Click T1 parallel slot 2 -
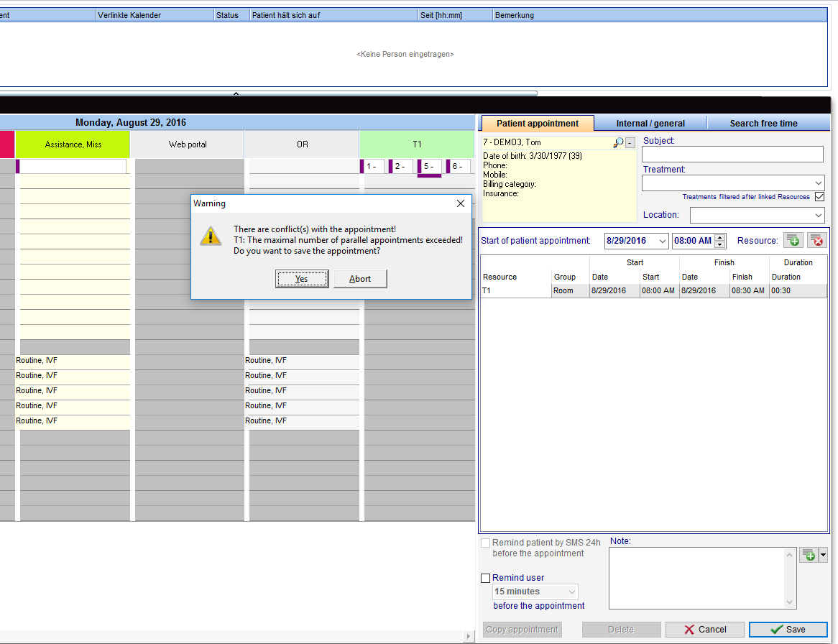The image size is (838, 644). point(401,166)
